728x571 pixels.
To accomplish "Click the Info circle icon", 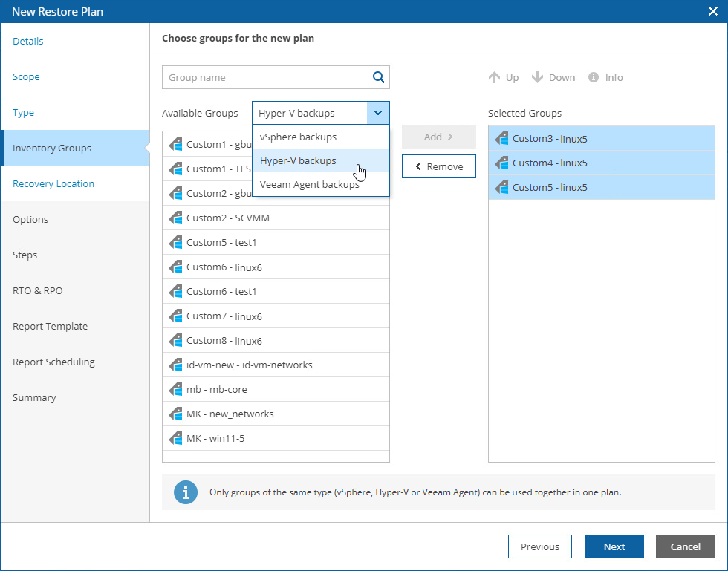I will (x=594, y=77).
